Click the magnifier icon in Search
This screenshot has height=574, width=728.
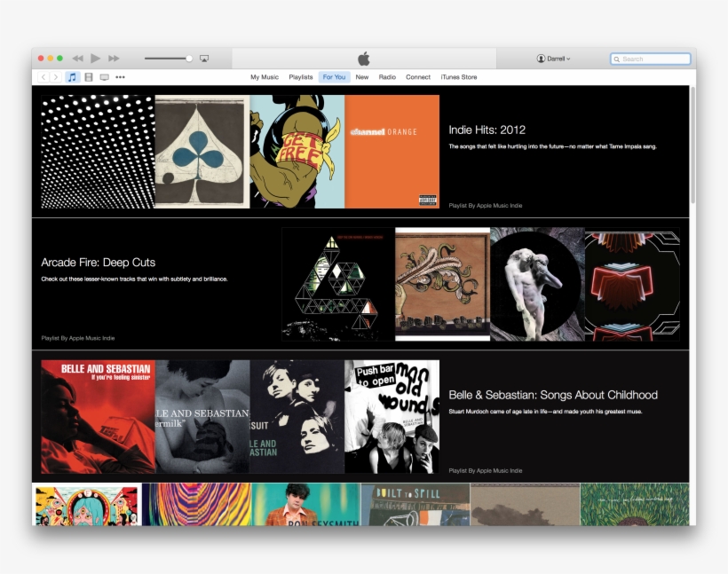click(616, 59)
